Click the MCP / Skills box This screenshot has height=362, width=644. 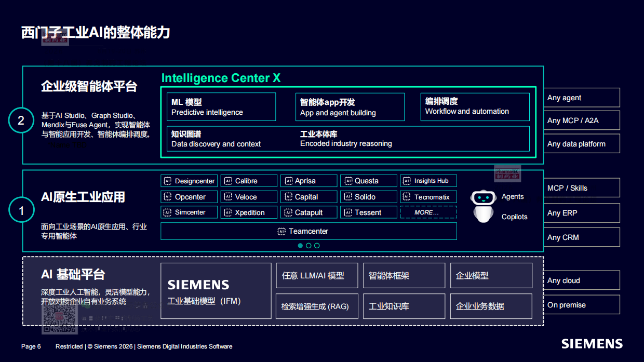click(582, 188)
